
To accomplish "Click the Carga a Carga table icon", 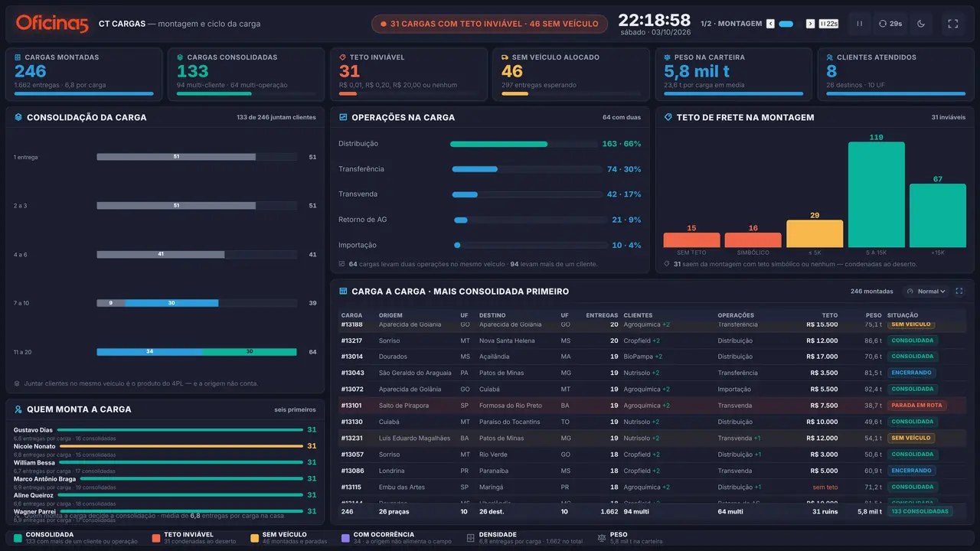I will coord(343,292).
